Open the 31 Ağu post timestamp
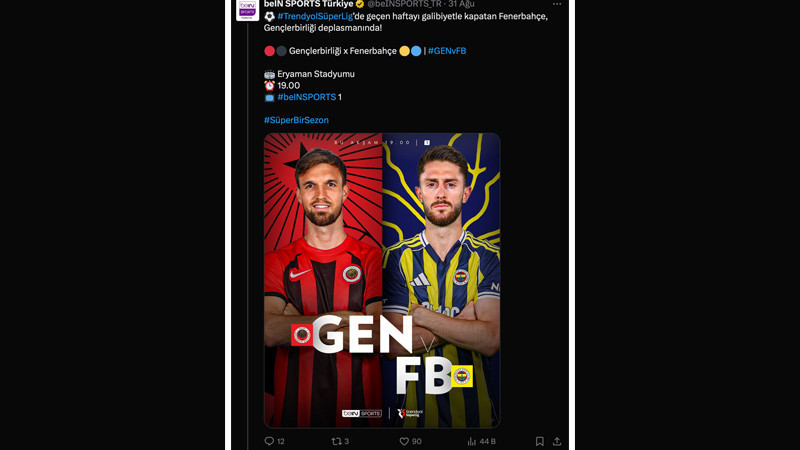This screenshot has height=450, width=800. coord(461,4)
